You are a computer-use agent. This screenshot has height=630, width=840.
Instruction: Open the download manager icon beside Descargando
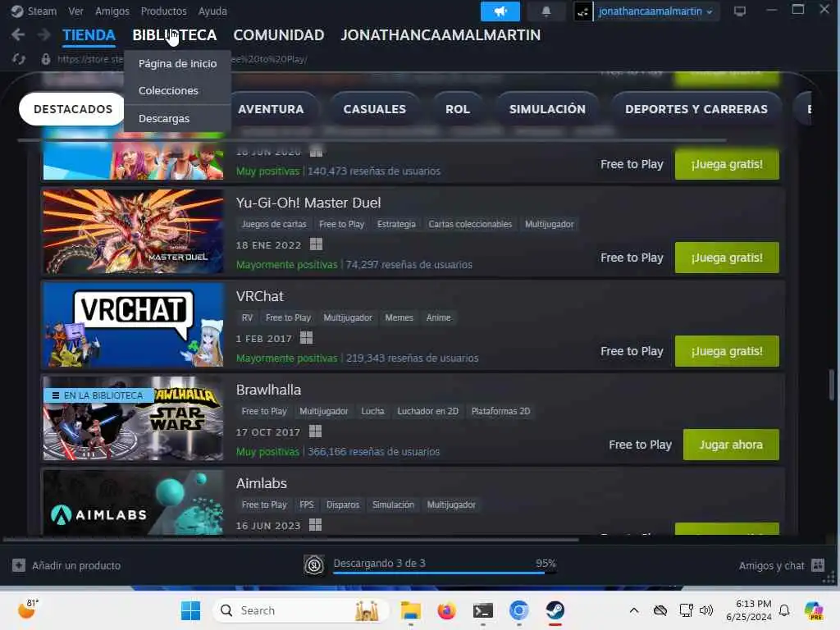(314, 565)
